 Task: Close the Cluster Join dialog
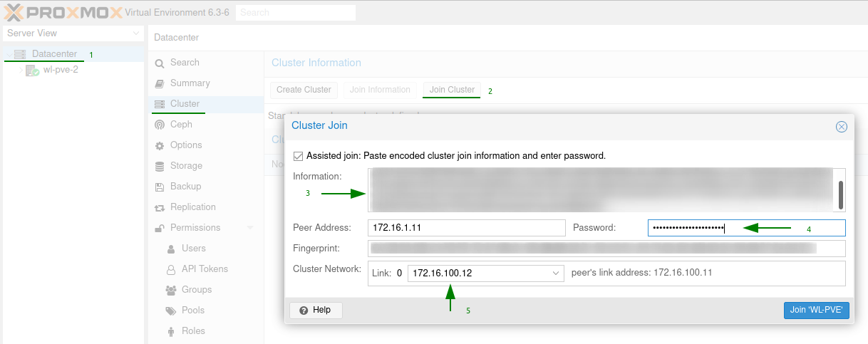[x=841, y=127]
